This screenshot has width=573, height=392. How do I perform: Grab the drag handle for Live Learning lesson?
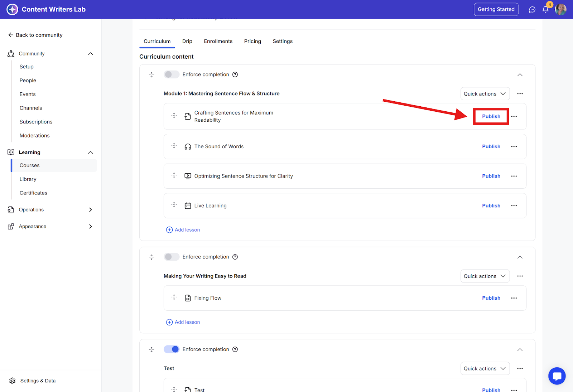coord(174,205)
